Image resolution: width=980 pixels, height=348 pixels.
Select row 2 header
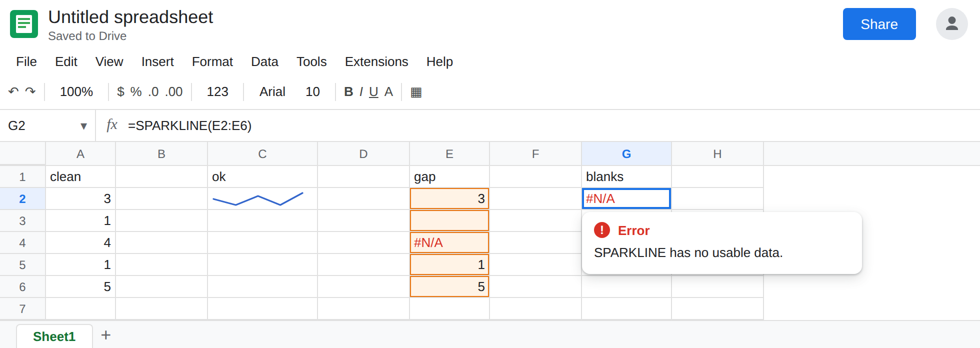[22, 199]
